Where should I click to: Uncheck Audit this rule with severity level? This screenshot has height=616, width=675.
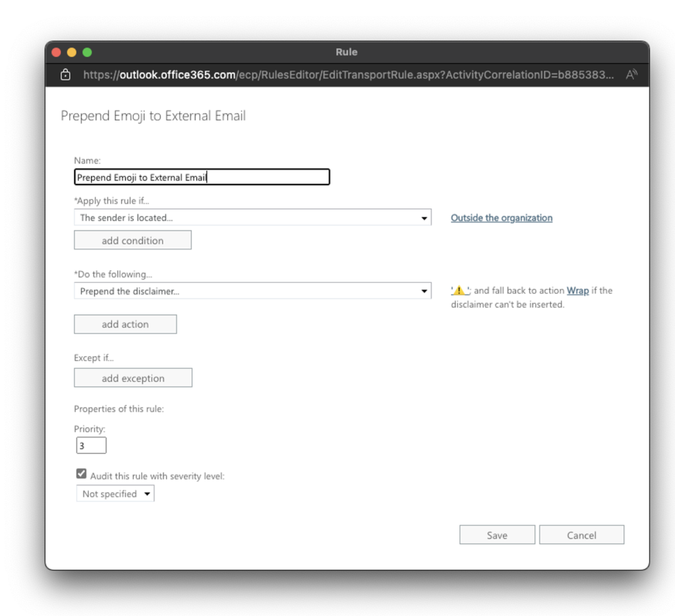[81, 474]
